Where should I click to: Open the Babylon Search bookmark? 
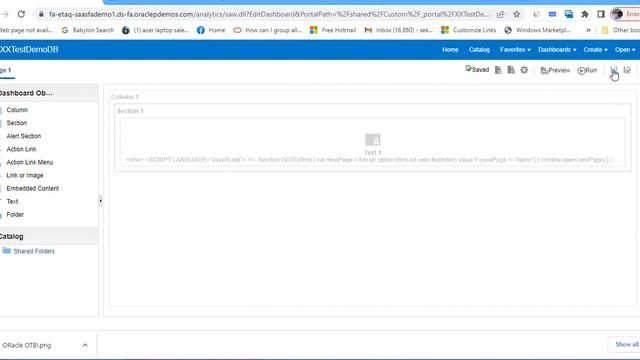[x=88, y=30]
